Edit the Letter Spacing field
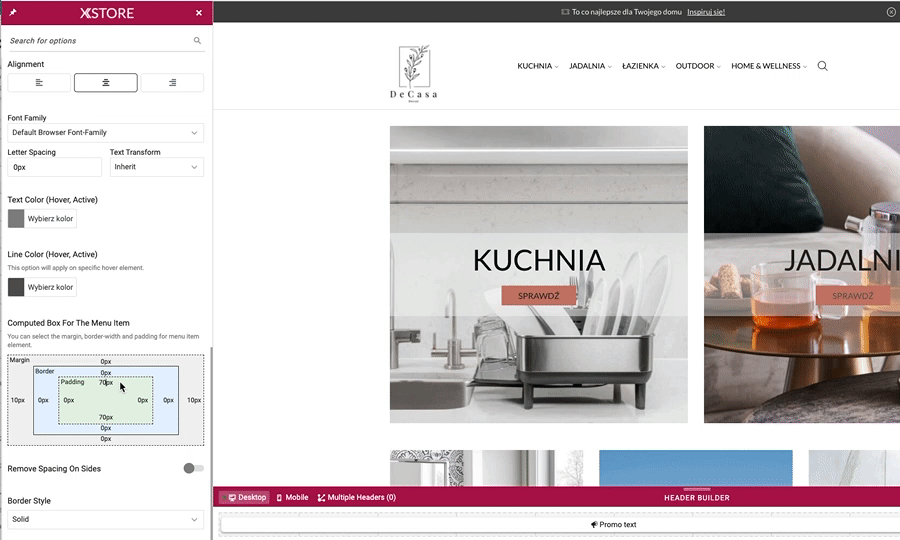This screenshot has width=900, height=540. (x=55, y=167)
